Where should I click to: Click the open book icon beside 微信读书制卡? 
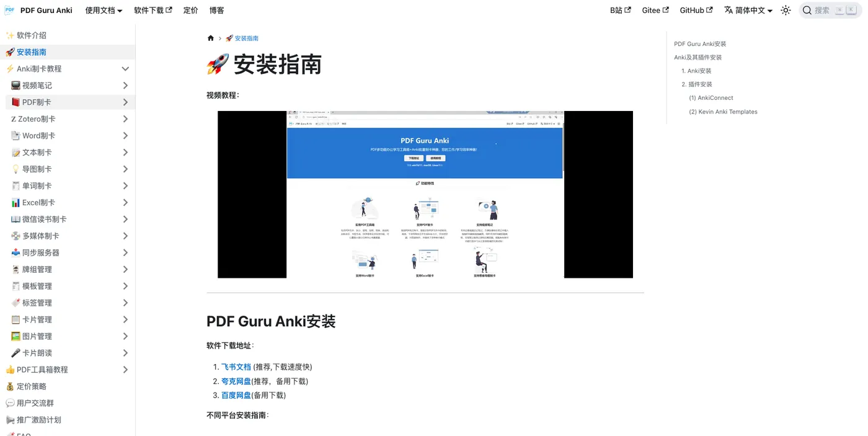click(x=15, y=220)
